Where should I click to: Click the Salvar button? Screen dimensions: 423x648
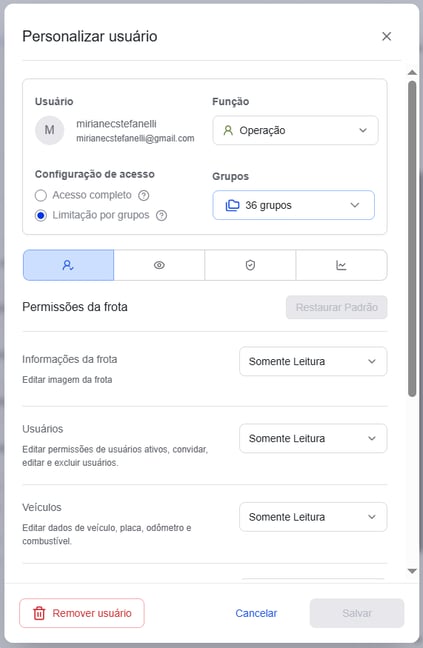coord(357,613)
